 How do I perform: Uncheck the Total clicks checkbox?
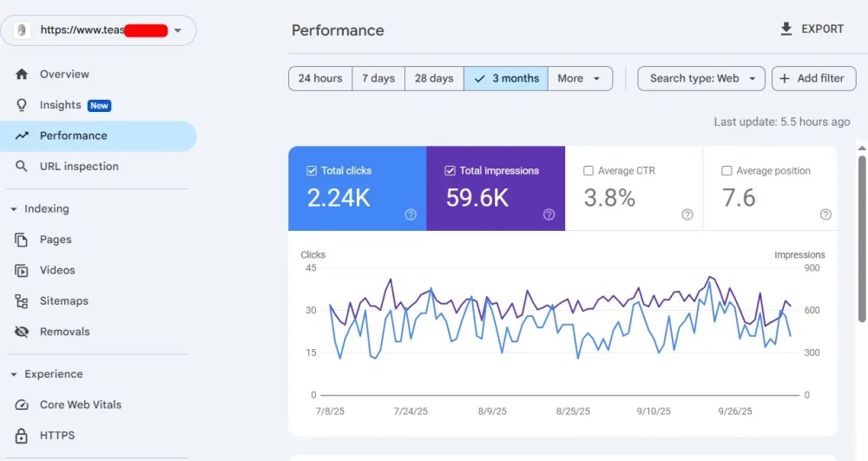312,171
